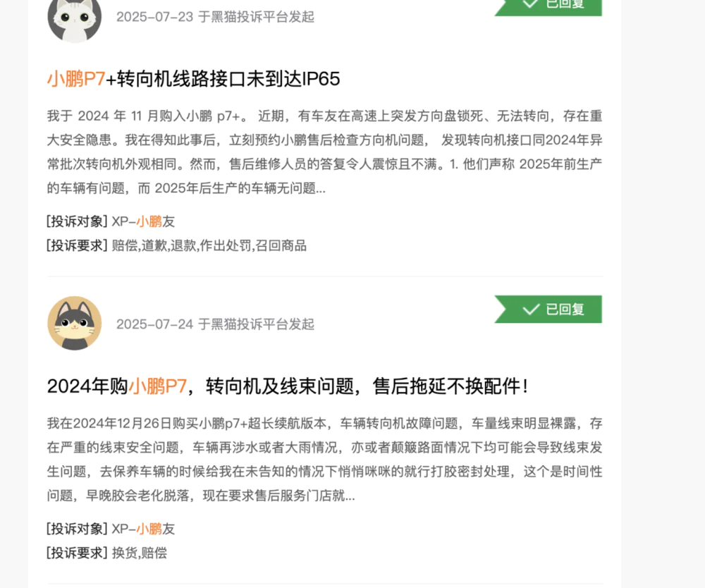
Task: Click the first complaint's summary paragraph
Action: (324, 152)
